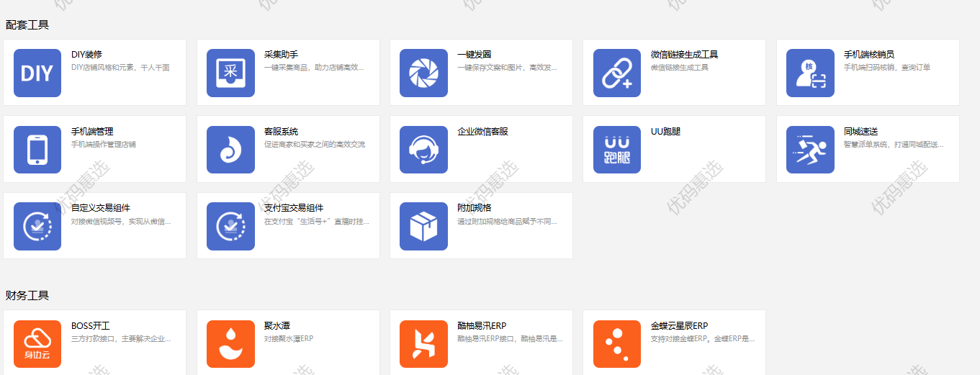Image resolution: width=980 pixels, height=375 pixels.
Task: Open the 企业微信客服 headset icon
Action: click(423, 150)
